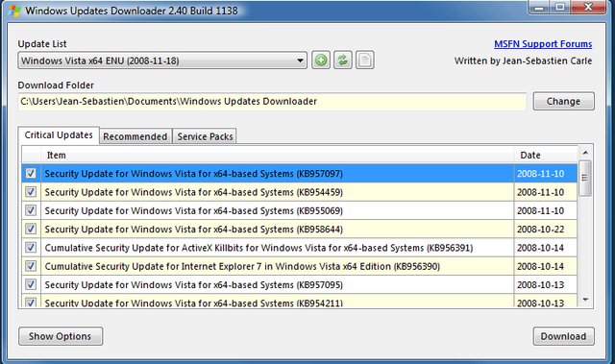Uncheck the KB954459 security update checkbox
The image size is (615, 364).
[x=31, y=191]
